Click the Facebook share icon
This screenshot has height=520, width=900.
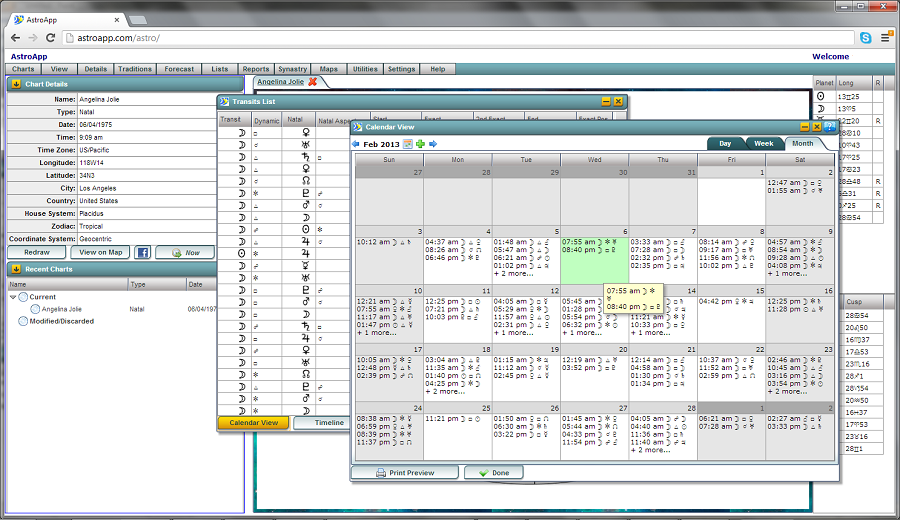pyautogui.click(x=142, y=252)
